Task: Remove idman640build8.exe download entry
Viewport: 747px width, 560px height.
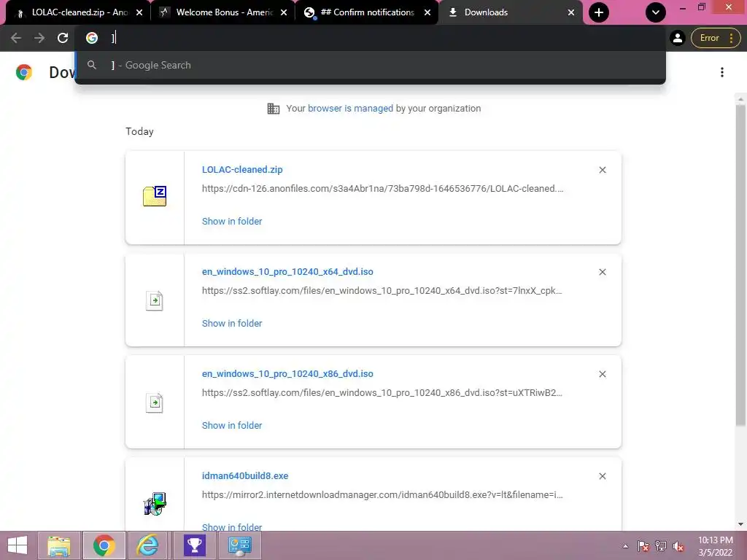Action: [602, 476]
